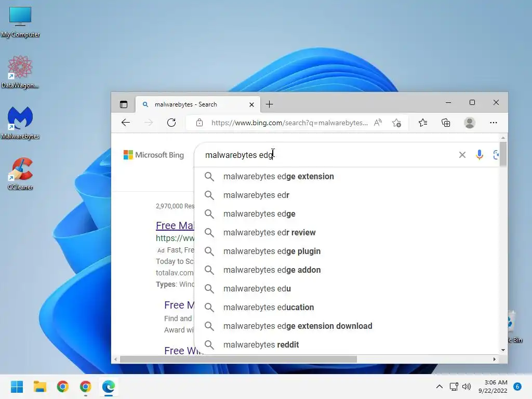
Task: Select the CCleaner desktop shortcut
Action: 20,174
